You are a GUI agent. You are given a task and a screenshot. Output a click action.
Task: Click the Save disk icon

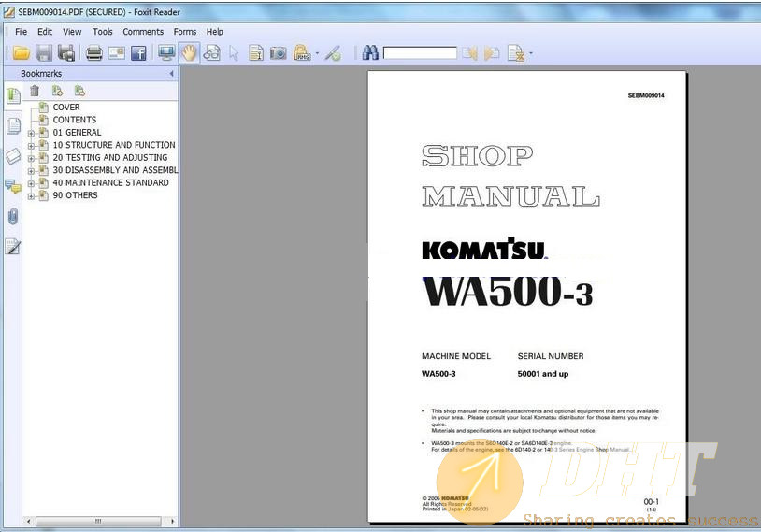point(44,53)
